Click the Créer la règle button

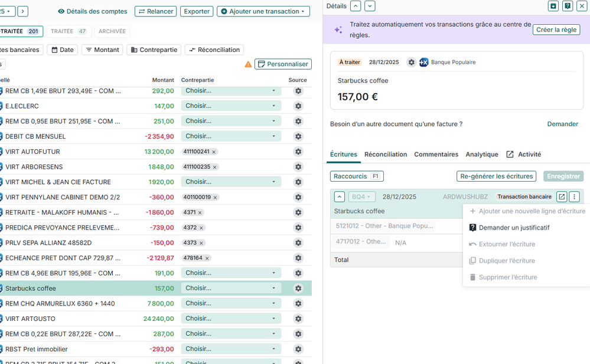(x=556, y=29)
